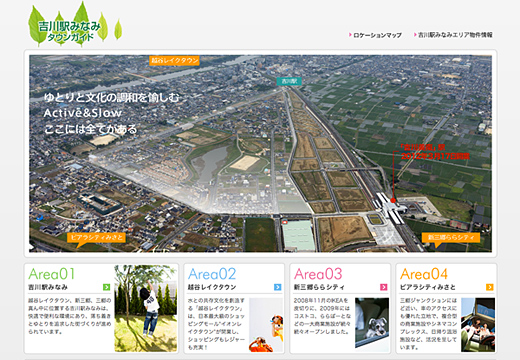
Task: Click the boy-with-tree thumbnail in Area01
Action: pyautogui.click(x=145, y=308)
